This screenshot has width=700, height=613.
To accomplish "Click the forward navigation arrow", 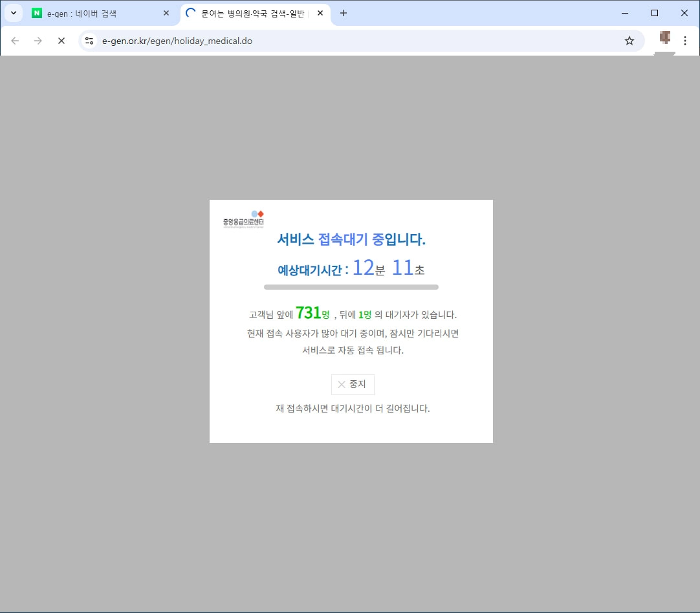I will click(x=38, y=40).
